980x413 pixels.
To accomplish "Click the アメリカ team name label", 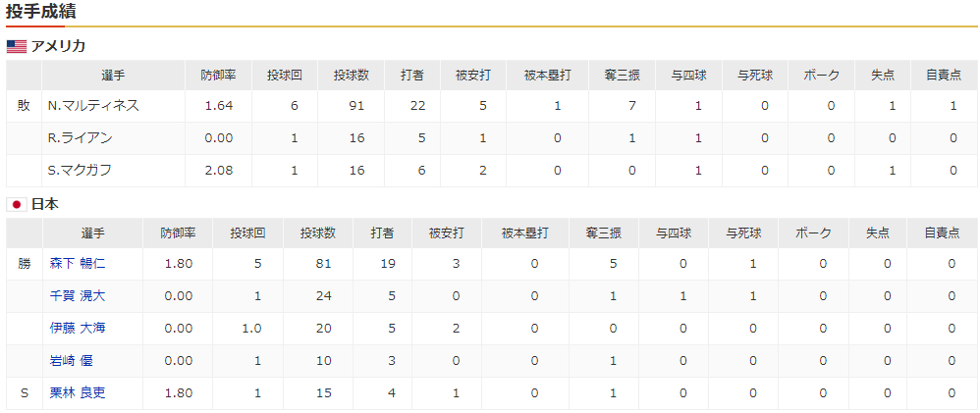I will [59, 46].
